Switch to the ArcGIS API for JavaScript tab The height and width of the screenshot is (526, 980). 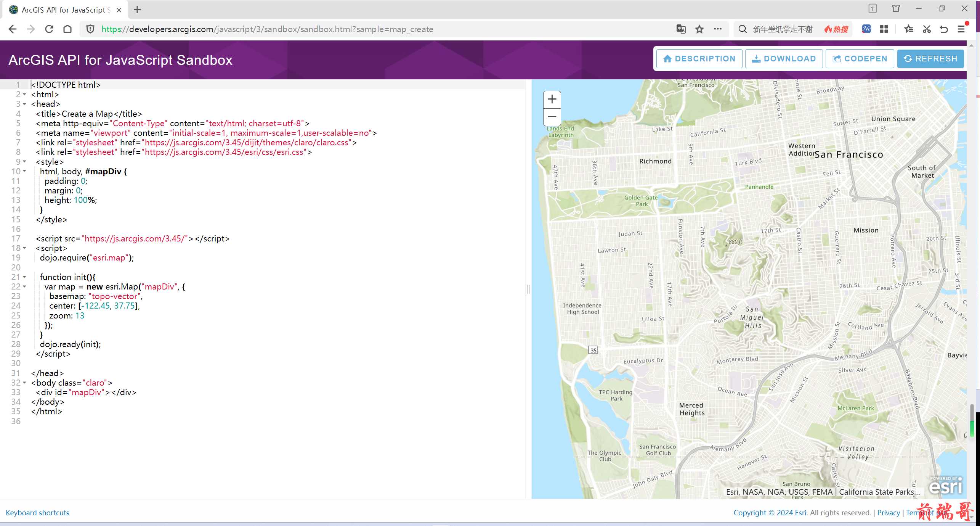pyautogui.click(x=65, y=10)
